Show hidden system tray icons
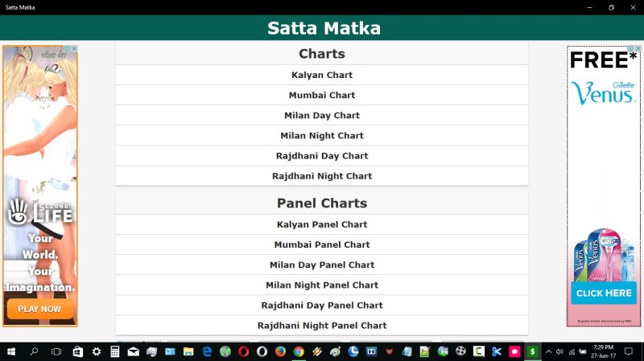 pos(548,351)
